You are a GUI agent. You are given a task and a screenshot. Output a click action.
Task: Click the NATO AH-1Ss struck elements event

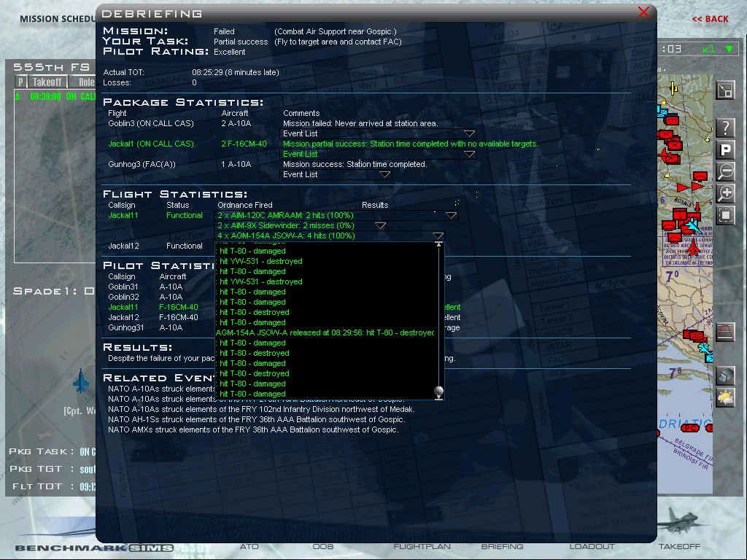point(256,419)
